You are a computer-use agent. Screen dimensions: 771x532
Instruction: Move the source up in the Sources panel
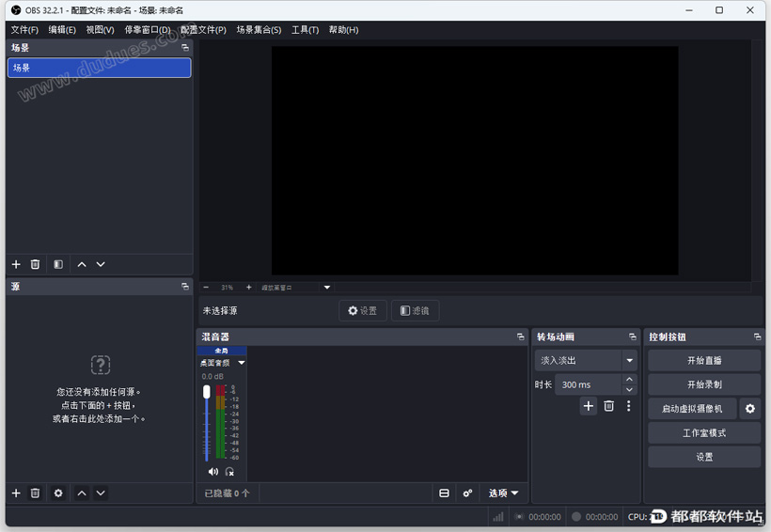82,493
